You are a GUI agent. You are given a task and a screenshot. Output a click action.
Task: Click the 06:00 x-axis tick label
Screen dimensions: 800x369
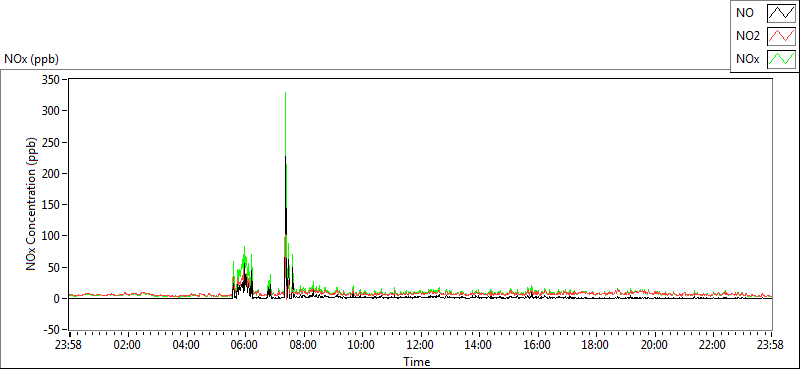(244, 345)
